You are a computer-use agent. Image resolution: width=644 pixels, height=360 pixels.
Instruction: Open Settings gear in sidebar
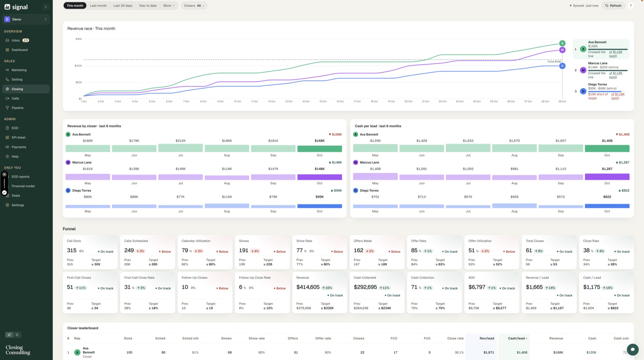pyautogui.click(x=7, y=205)
